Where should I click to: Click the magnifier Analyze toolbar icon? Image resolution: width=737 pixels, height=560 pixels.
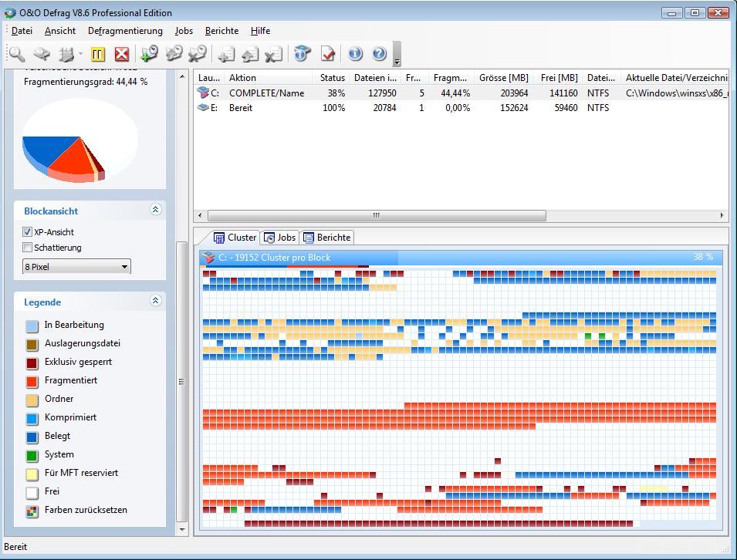17,54
